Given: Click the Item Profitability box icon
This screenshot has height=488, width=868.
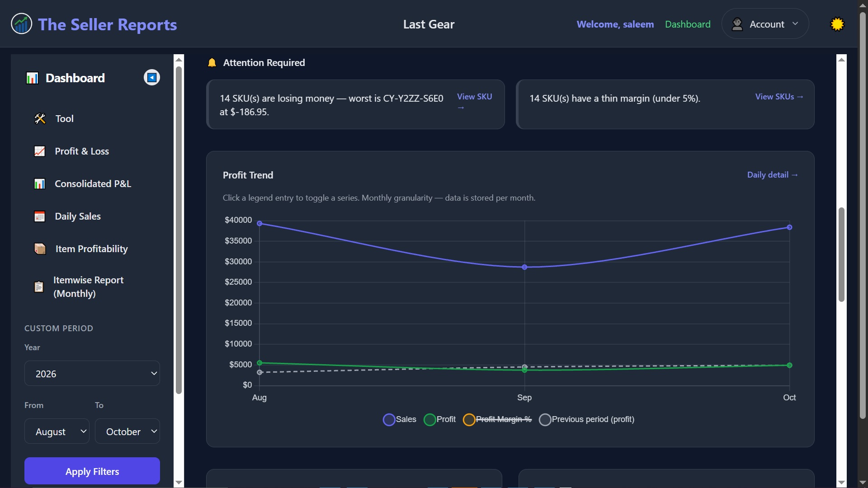Looking at the screenshot, I should click(40, 249).
